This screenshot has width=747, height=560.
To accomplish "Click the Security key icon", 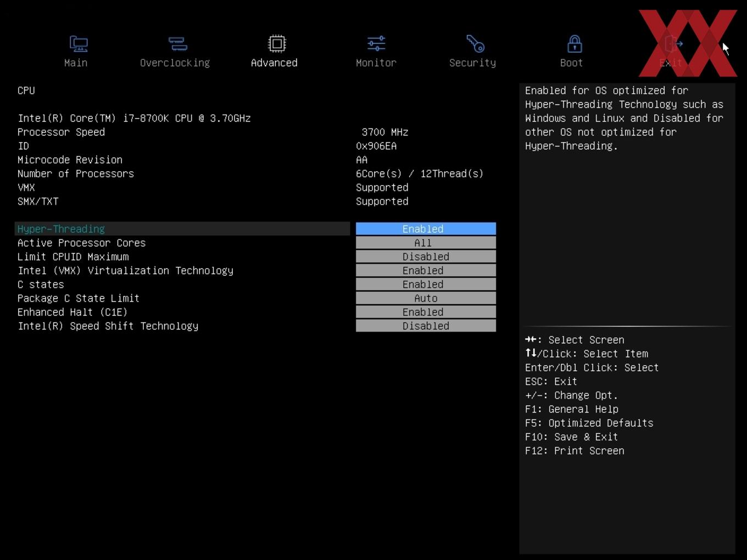I will [x=475, y=43].
